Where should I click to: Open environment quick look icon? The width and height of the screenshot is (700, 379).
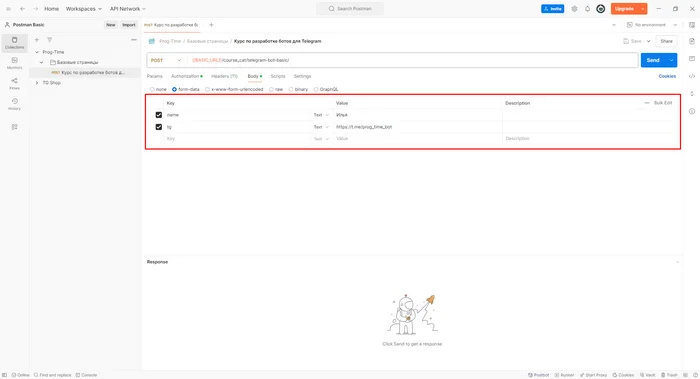tap(692, 25)
